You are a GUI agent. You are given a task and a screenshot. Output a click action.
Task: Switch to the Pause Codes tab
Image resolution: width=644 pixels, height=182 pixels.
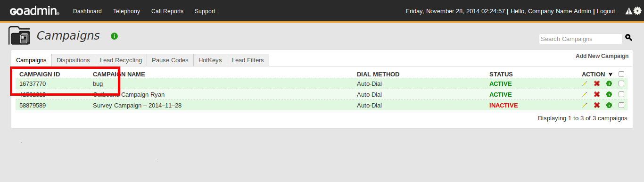coord(170,60)
